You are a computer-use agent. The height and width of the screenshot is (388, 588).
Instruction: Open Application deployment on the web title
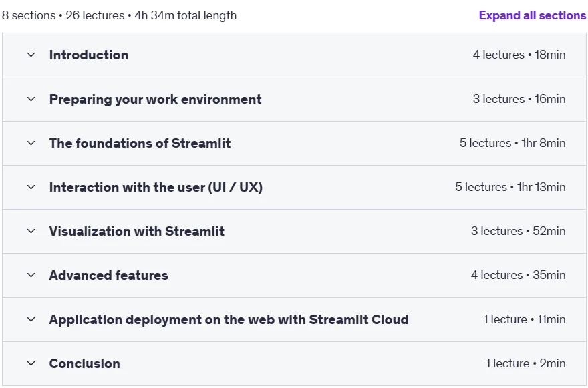(x=229, y=319)
